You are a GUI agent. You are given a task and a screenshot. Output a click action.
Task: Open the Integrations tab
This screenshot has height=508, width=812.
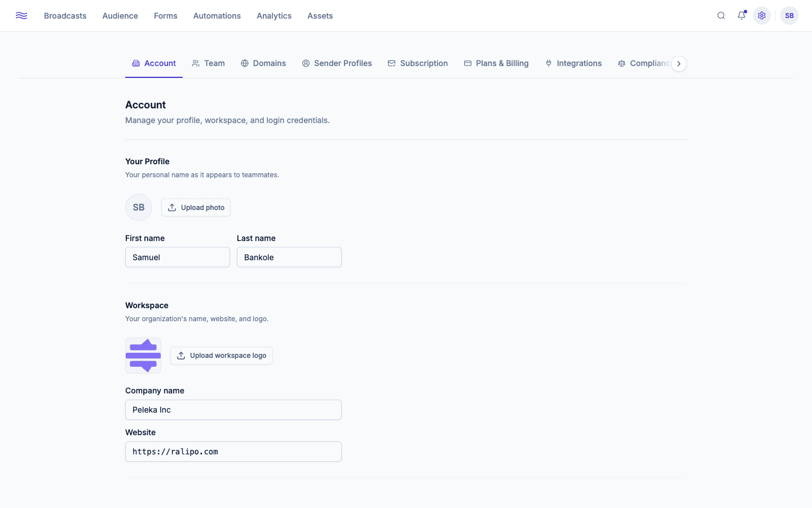(573, 63)
